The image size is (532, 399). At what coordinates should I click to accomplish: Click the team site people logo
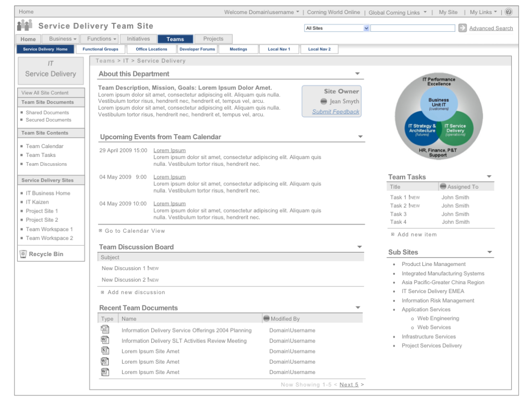pyautogui.click(x=25, y=25)
